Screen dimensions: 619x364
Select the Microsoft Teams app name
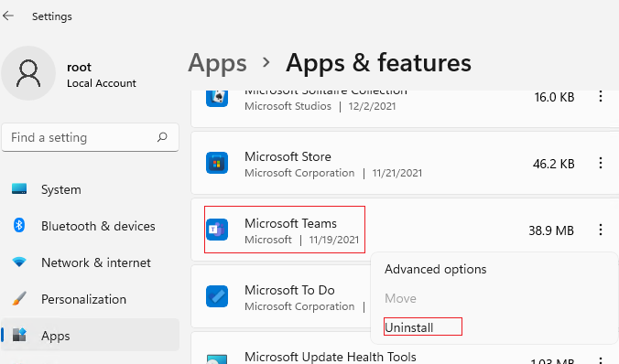tap(290, 223)
